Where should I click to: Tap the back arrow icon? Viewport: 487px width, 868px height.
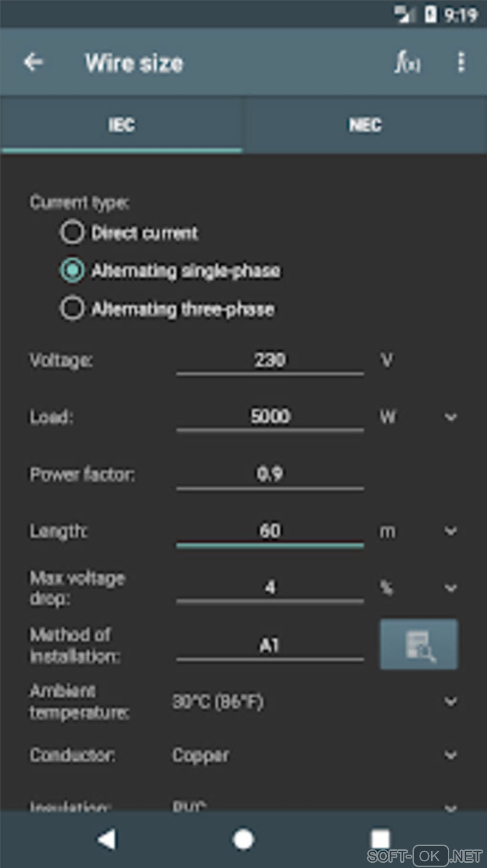(33, 62)
